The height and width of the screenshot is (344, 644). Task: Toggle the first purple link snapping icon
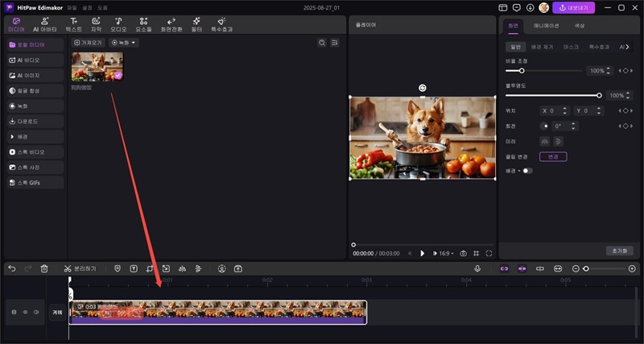pos(504,269)
